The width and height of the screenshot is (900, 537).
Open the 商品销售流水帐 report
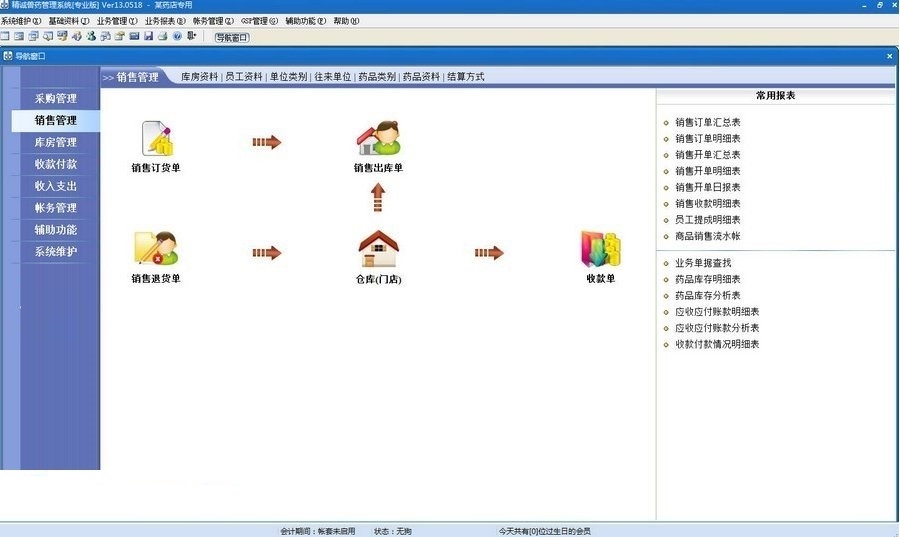click(708, 236)
